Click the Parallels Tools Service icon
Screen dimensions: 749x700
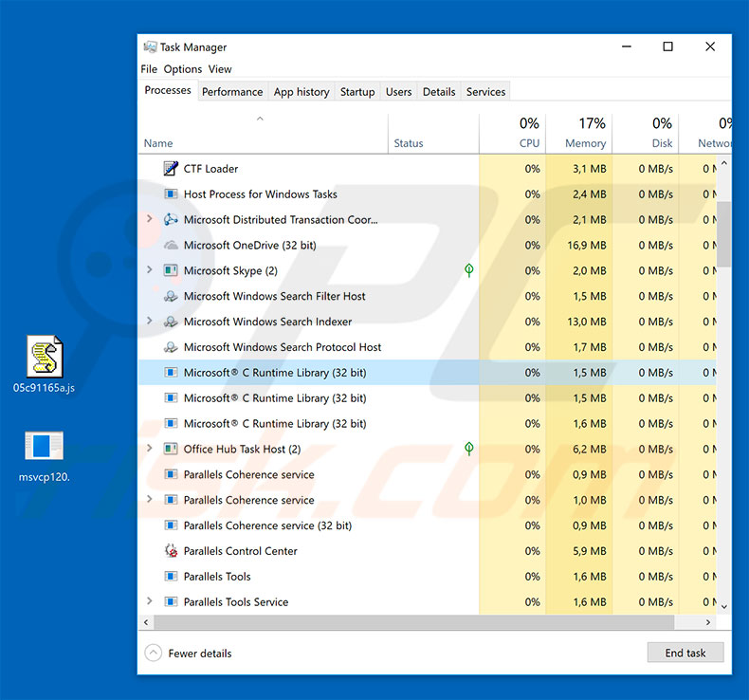point(171,601)
